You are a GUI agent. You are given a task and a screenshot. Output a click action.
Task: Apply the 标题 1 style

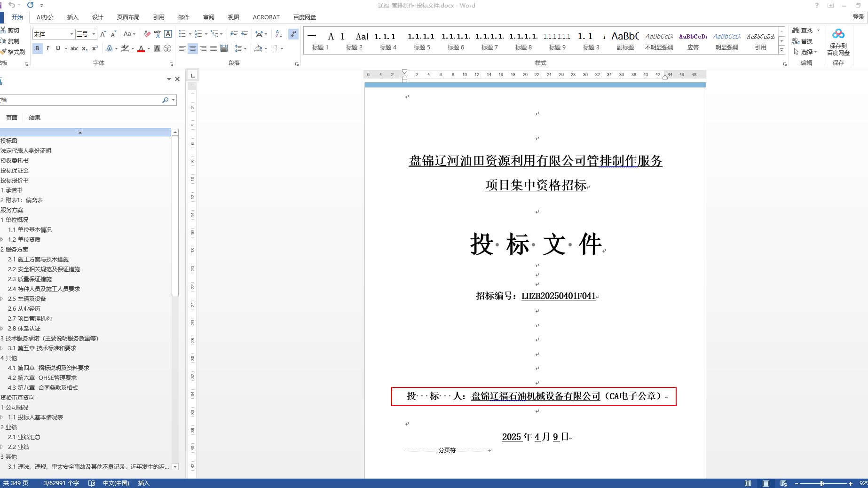(x=320, y=41)
